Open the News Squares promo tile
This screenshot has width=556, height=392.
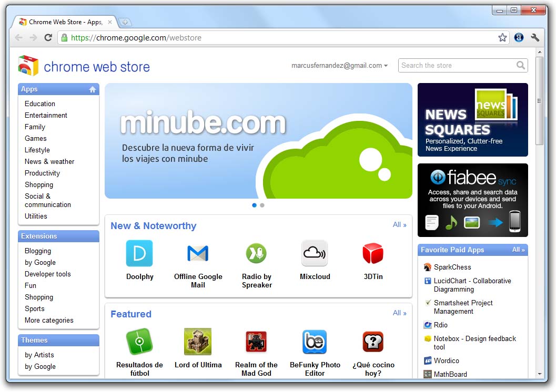click(x=473, y=120)
